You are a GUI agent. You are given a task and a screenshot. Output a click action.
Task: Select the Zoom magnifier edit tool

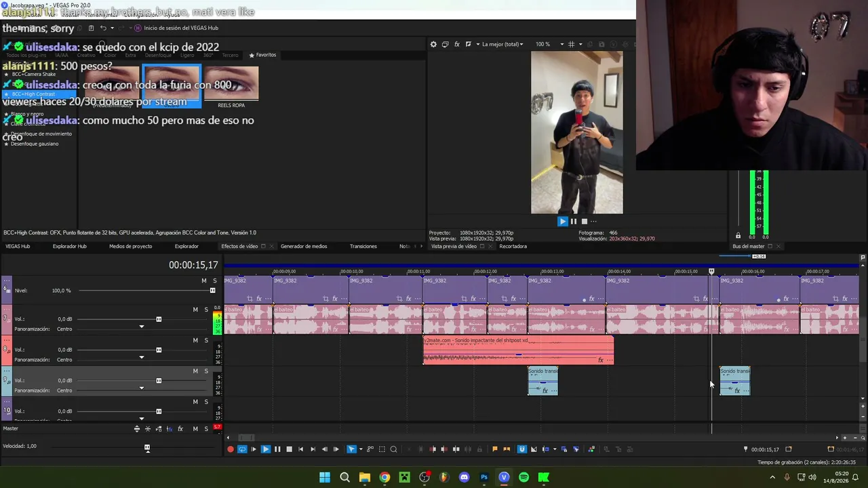(393, 449)
